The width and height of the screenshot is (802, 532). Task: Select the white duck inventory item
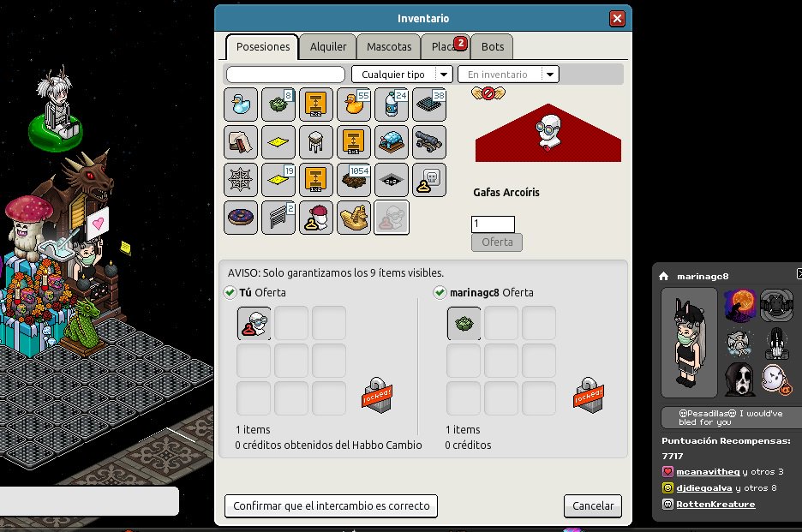[241, 105]
